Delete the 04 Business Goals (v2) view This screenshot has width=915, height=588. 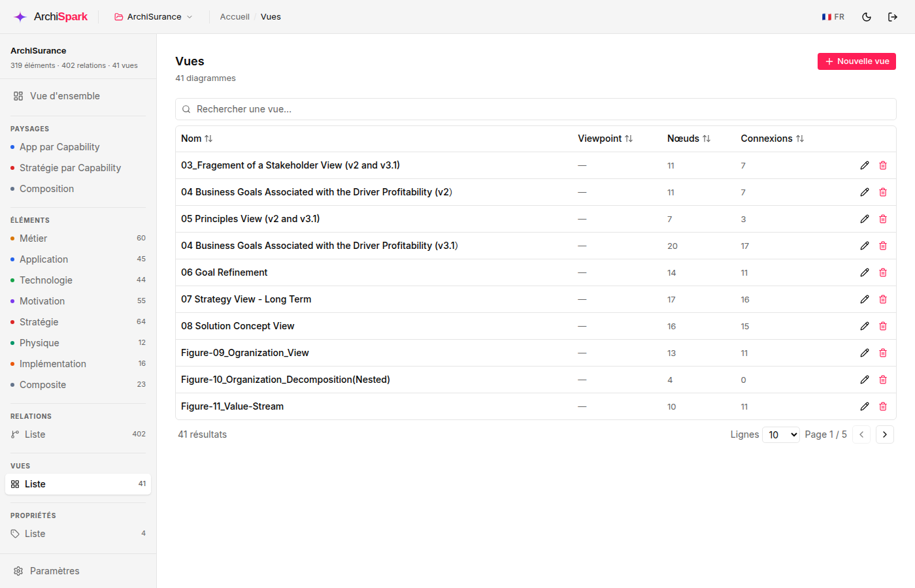coord(883,192)
